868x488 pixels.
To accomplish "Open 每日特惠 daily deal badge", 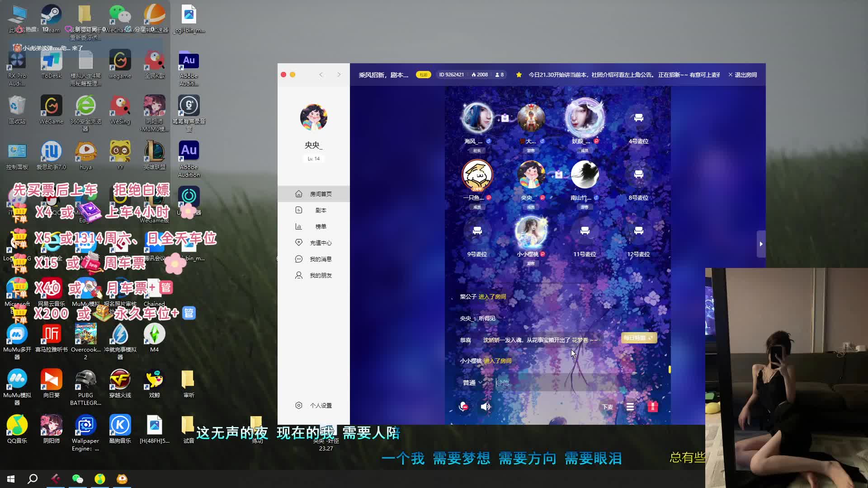I will click(x=638, y=338).
